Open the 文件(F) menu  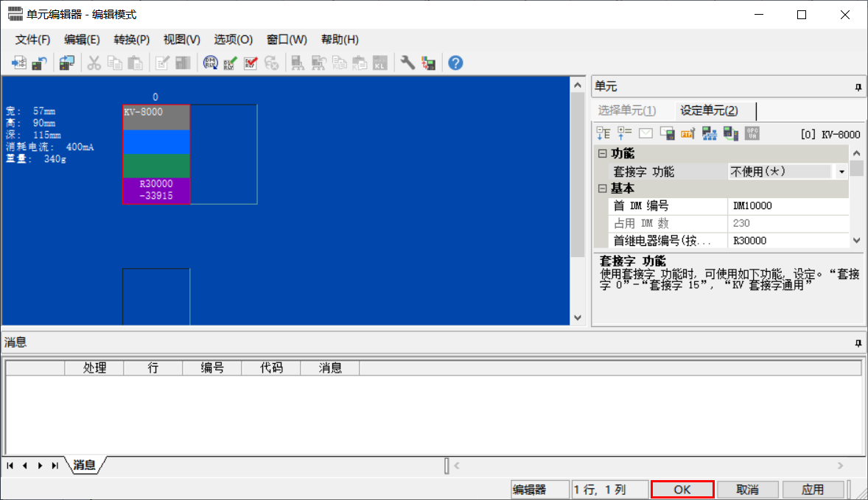coord(31,39)
